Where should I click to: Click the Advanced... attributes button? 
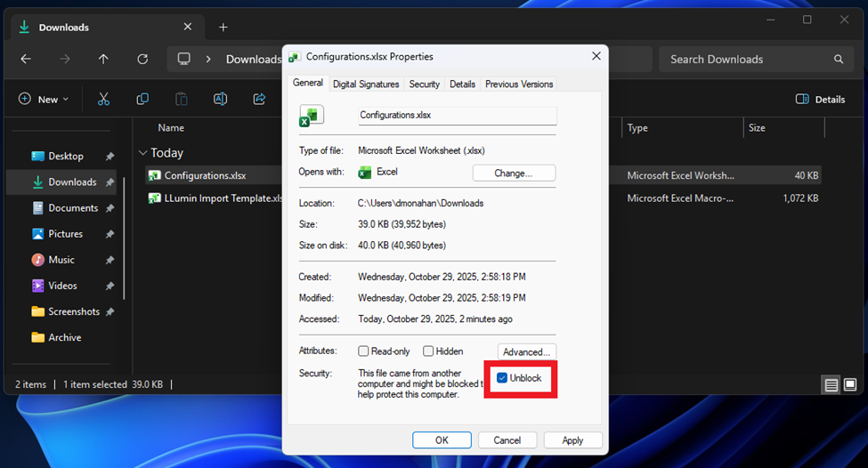coord(526,352)
